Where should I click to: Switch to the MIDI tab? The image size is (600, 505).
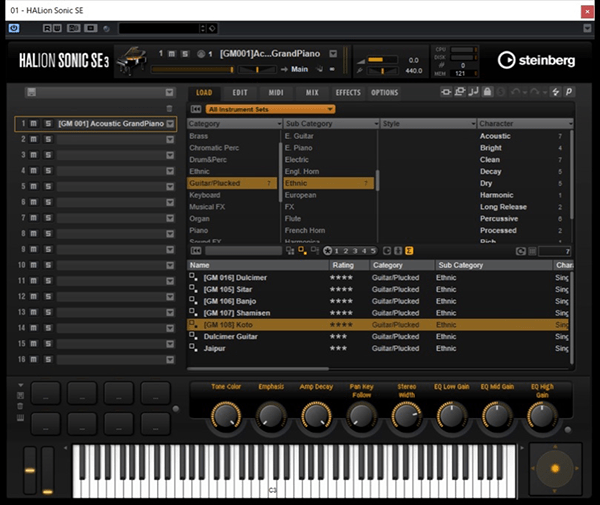click(x=276, y=93)
